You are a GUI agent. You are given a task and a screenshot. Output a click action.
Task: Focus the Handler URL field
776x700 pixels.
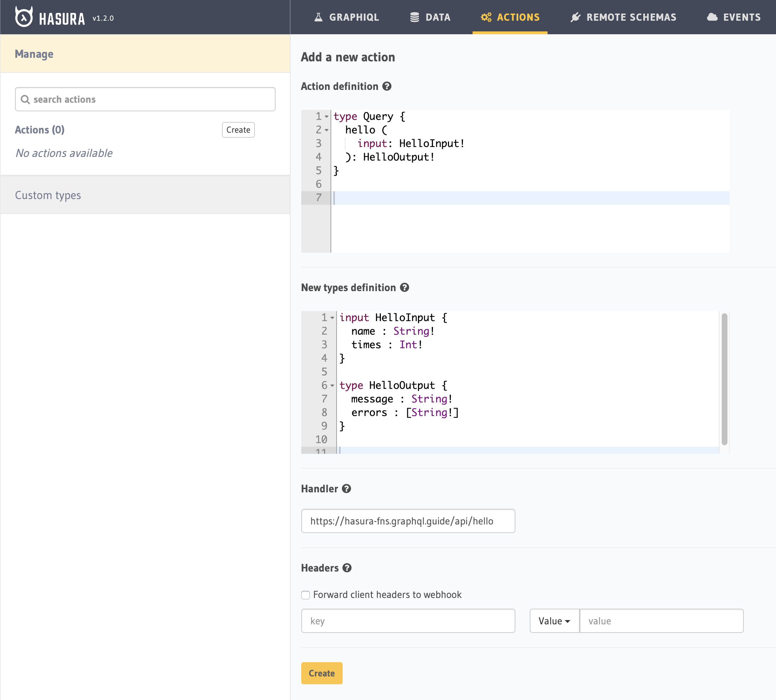[x=408, y=521]
